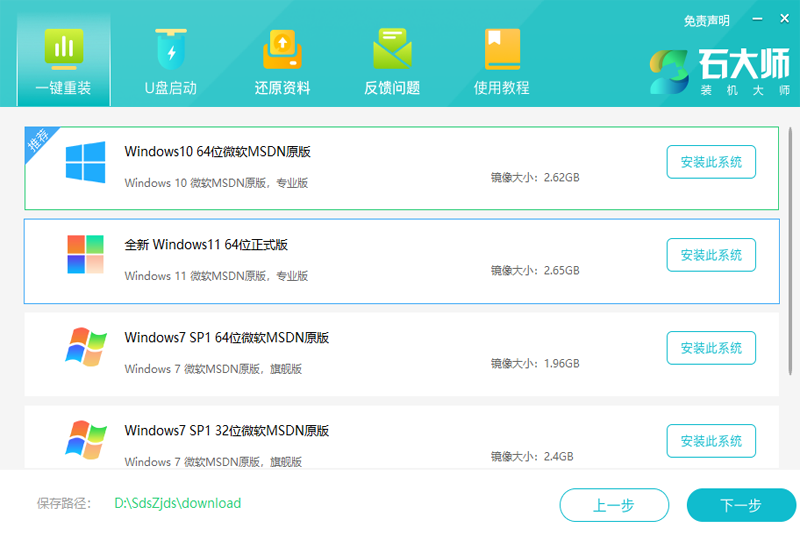Viewport: 800px width, 533px height.
Task: Switch to the U盘启动 tab label
Action: tap(170, 88)
